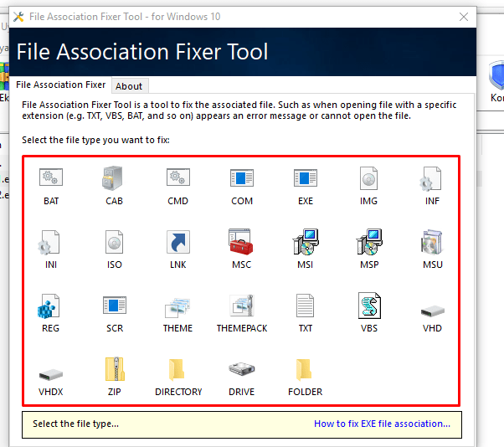Switch to the About tab
Image resolution: width=504 pixels, height=447 pixels.
click(x=130, y=86)
